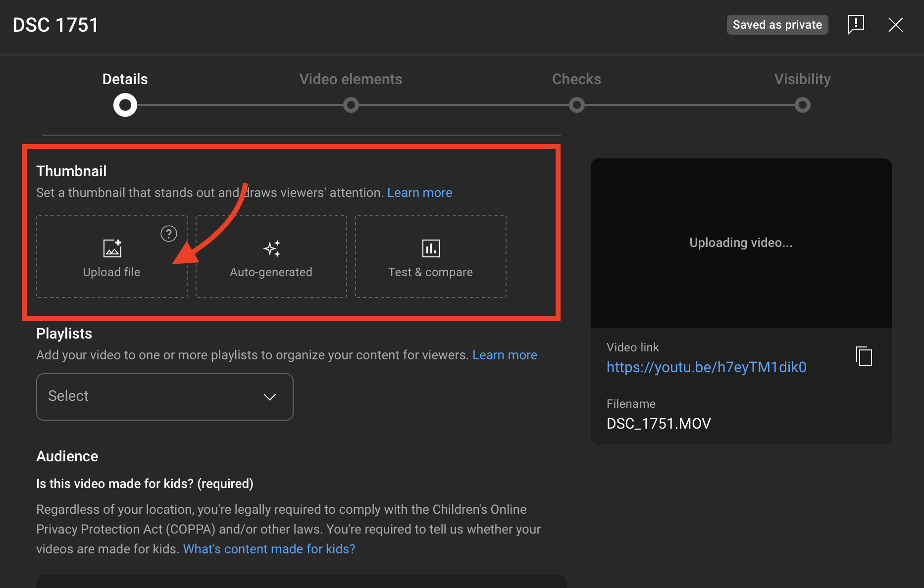
Task: Open the youtu.be video link
Action: coord(706,367)
